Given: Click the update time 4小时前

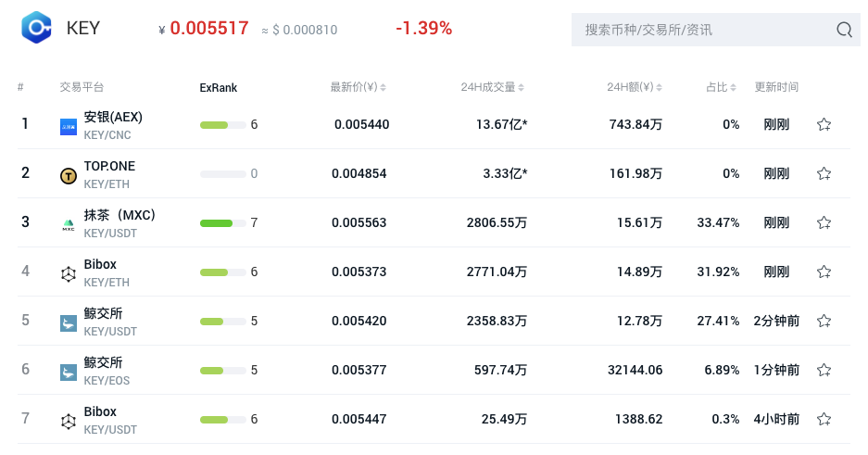Looking at the screenshot, I should tap(776, 419).
